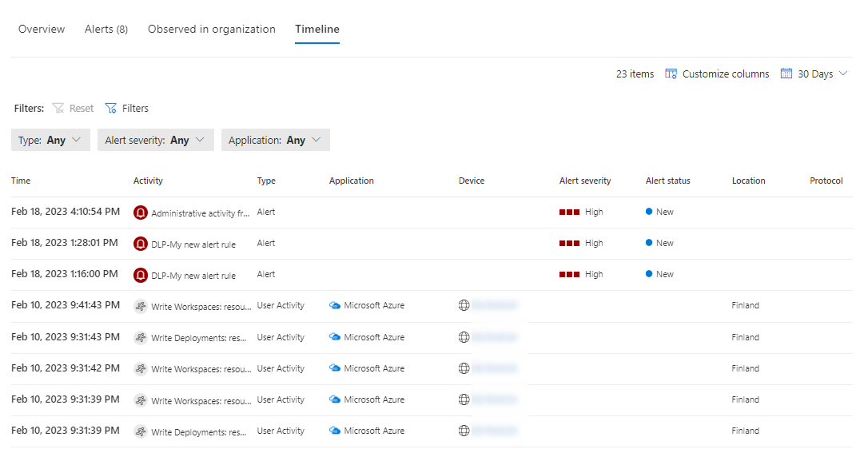Open the DLP-My new alert rule at 1:16:00 PM
The height and width of the screenshot is (449, 868).
193,276
